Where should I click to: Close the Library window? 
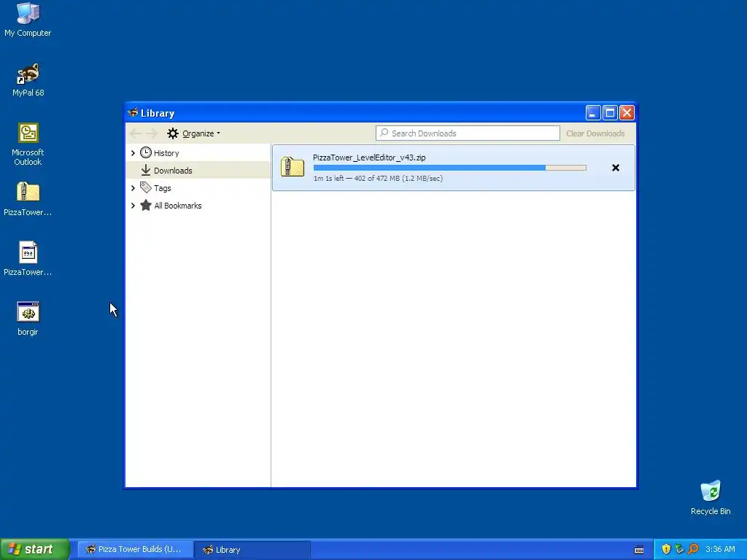point(627,113)
